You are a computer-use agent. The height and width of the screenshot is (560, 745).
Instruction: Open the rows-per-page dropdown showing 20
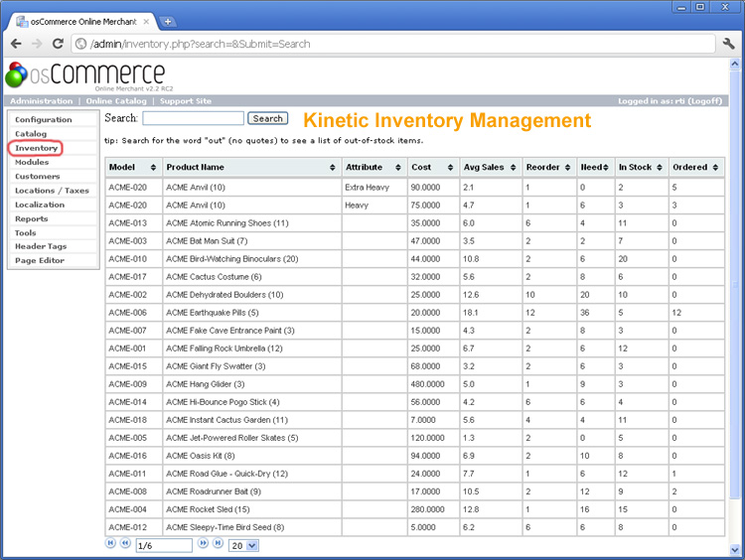pyautogui.click(x=243, y=546)
